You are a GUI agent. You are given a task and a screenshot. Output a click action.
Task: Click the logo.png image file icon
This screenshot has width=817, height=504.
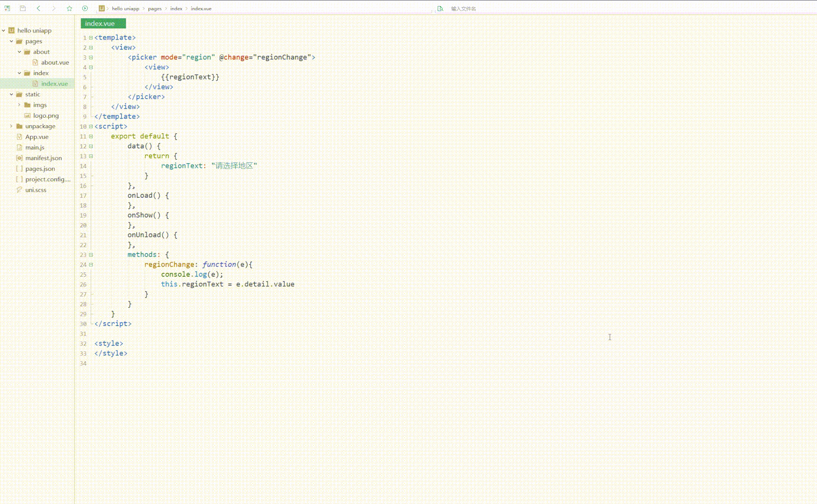[27, 116]
